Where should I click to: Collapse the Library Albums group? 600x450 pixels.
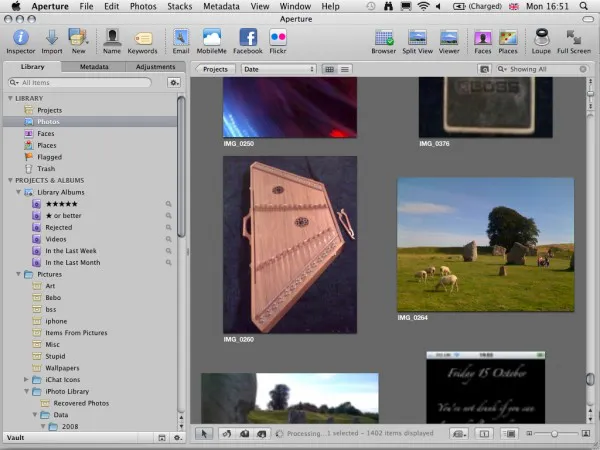(20, 192)
